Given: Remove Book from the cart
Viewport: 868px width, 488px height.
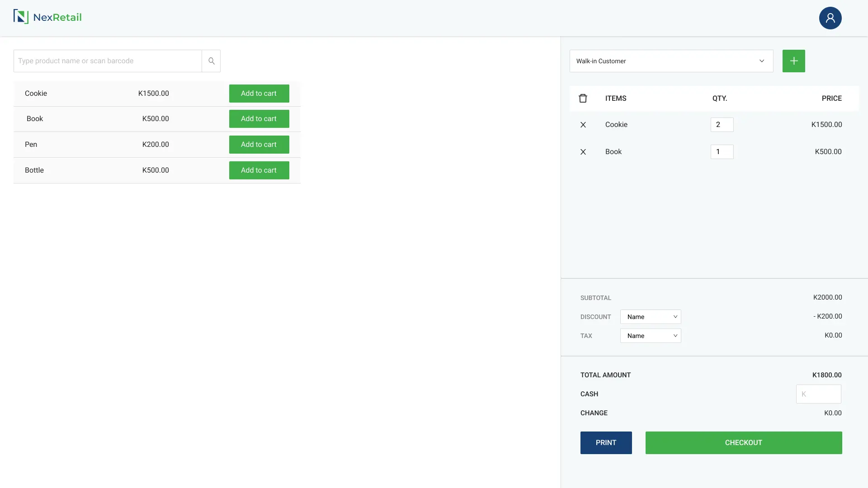Looking at the screenshot, I should coord(583,152).
